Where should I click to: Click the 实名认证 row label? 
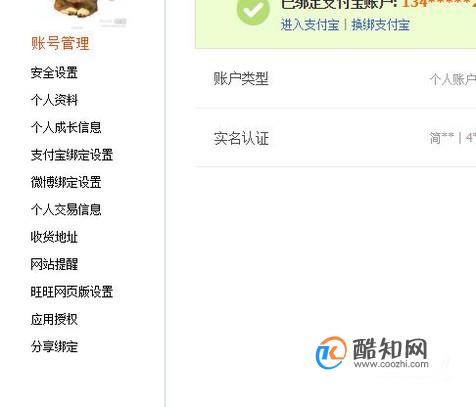pos(241,138)
